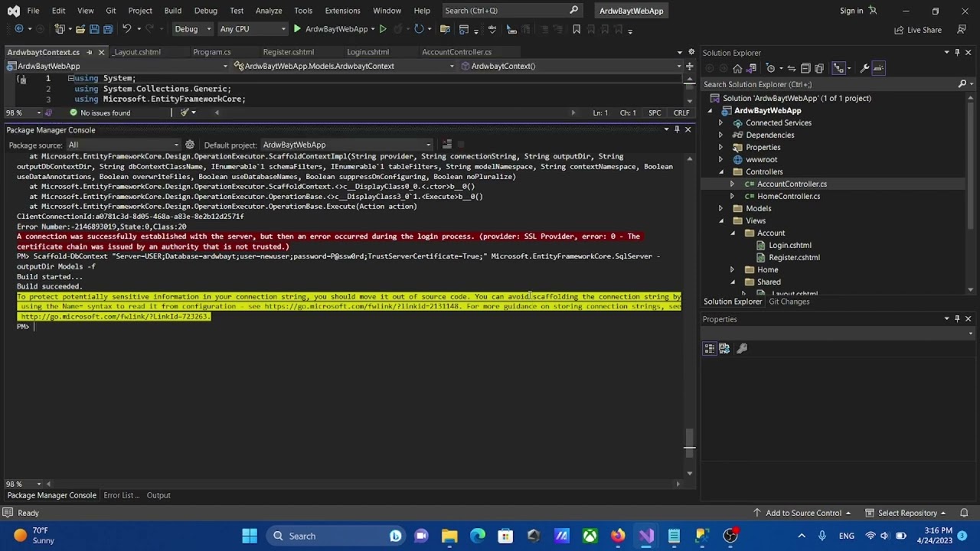This screenshot has width=980, height=551.
Task: Click Alphabetical sort icon in Properties panel
Action: point(724,348)
